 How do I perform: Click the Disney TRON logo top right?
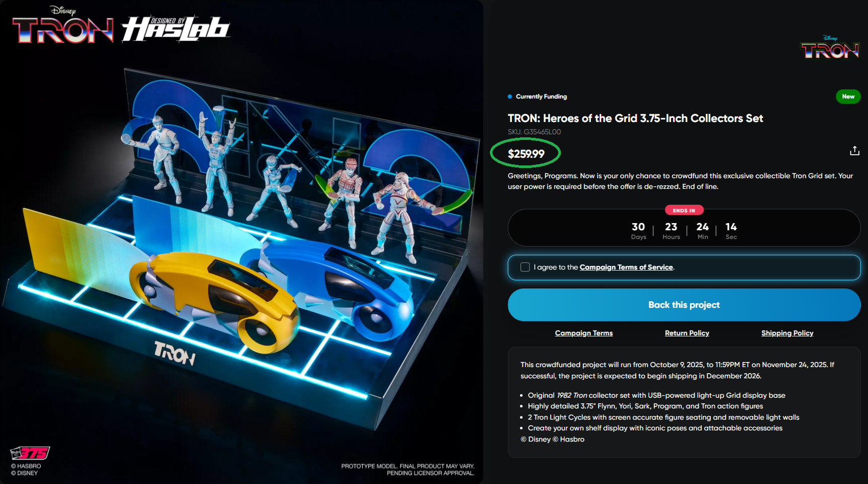[830, 47]
